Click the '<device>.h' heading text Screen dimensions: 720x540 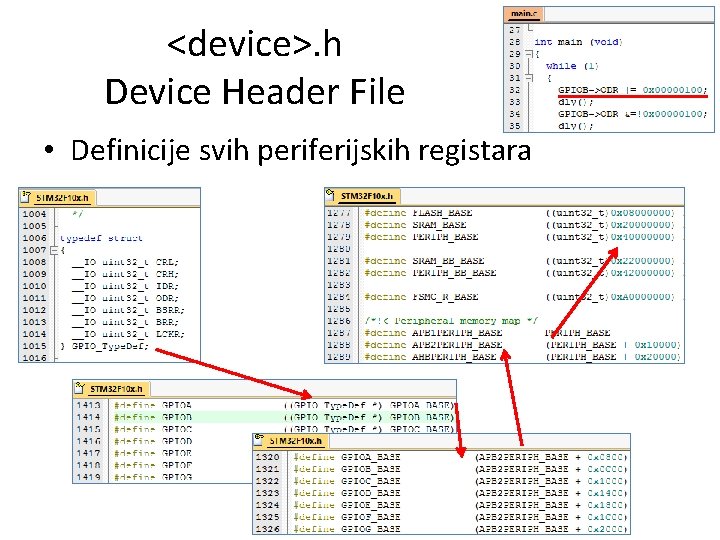(254, 45)
